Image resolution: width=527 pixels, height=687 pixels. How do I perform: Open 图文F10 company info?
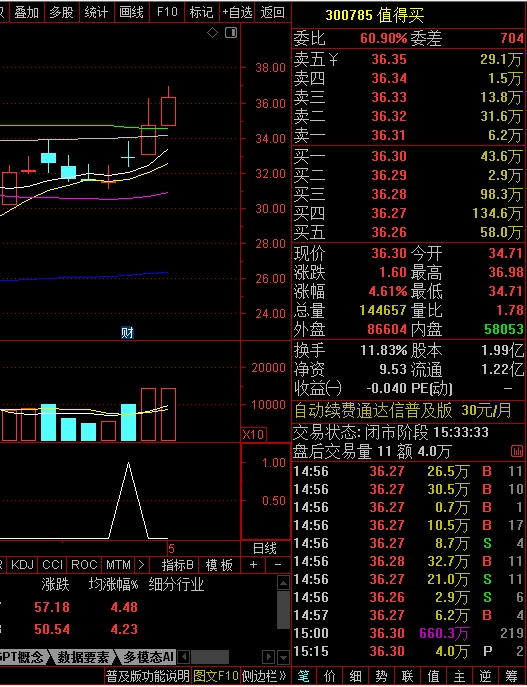[x=216, y=676]
